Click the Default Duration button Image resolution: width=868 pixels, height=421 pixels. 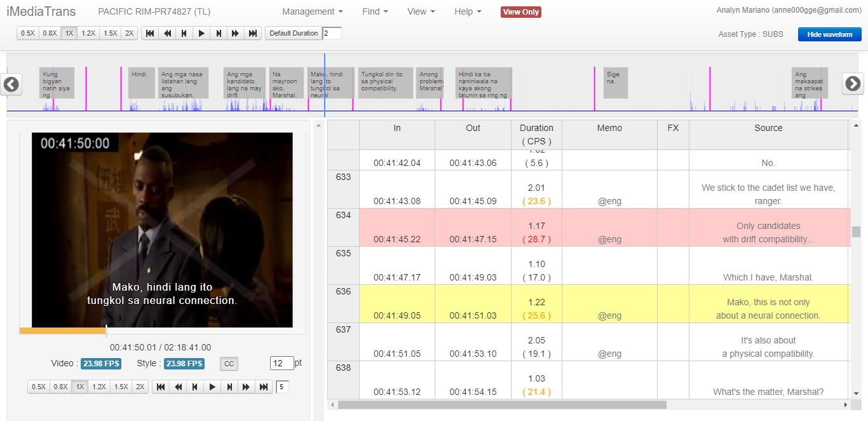(294, 33)
